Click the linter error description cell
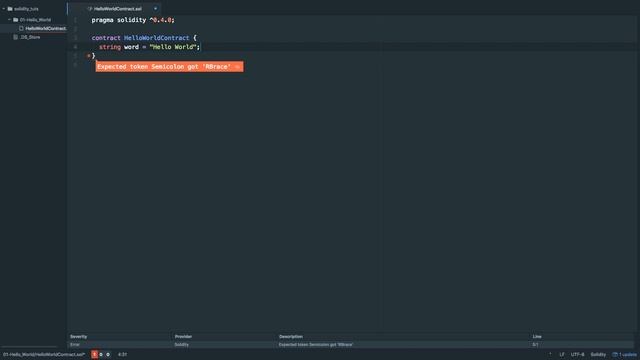Viewport: 640px width, 360px height. coord(316,345)
